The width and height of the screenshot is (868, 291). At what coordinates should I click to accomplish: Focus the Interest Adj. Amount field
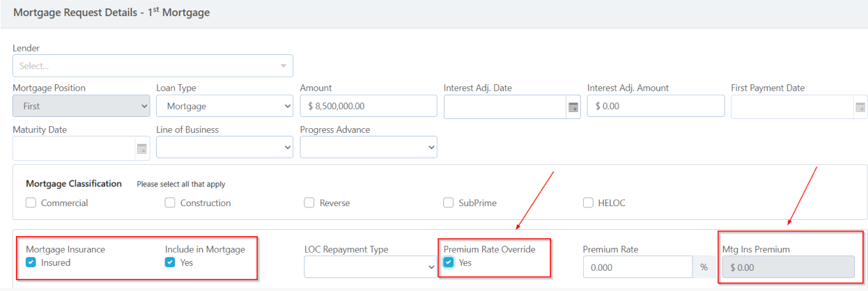[655, 107]
